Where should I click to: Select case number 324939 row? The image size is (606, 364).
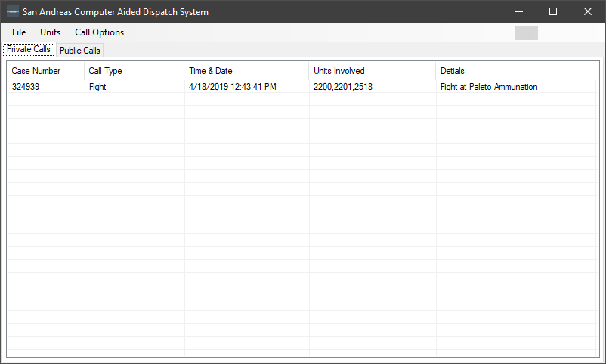[x=26, y=87]
